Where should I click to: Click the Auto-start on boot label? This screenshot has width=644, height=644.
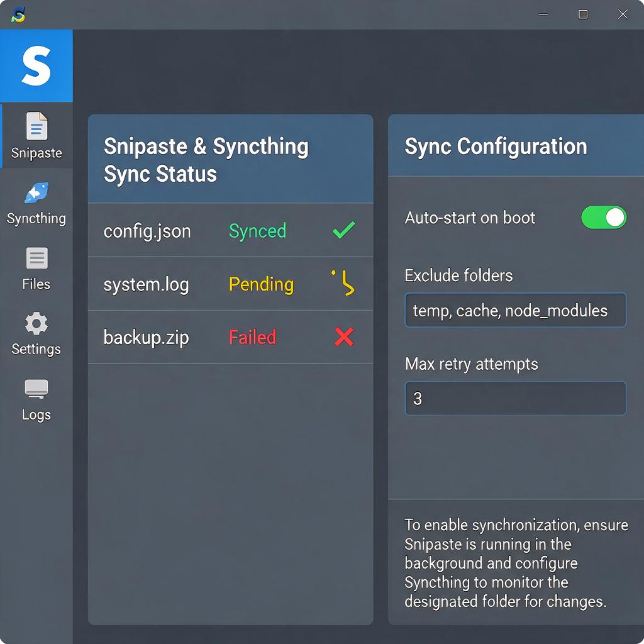pyautogui.click(x=470, y=218)
